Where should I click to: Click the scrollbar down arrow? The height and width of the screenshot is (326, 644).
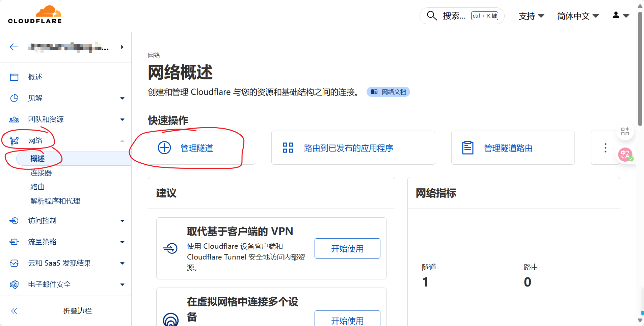click(x=640, y=320)
